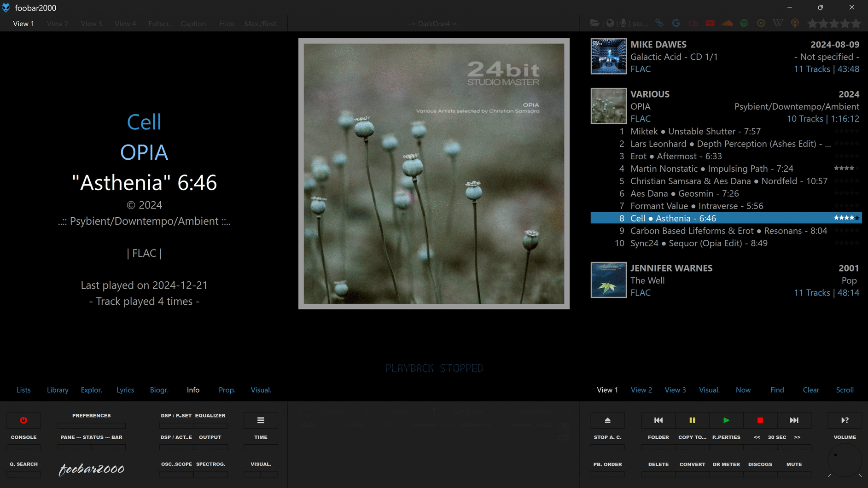Open SoundCloud icon
The width and height of the screenshot is (868, 488).
pyautogui.click(x=727, y=23)
